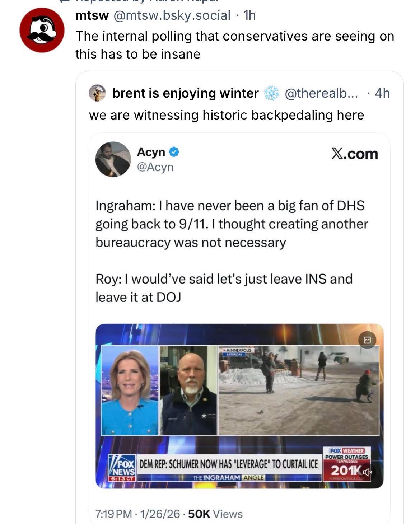Click the X.com logo
Viewport: 420px width, 524px height.
click(354, 154)
